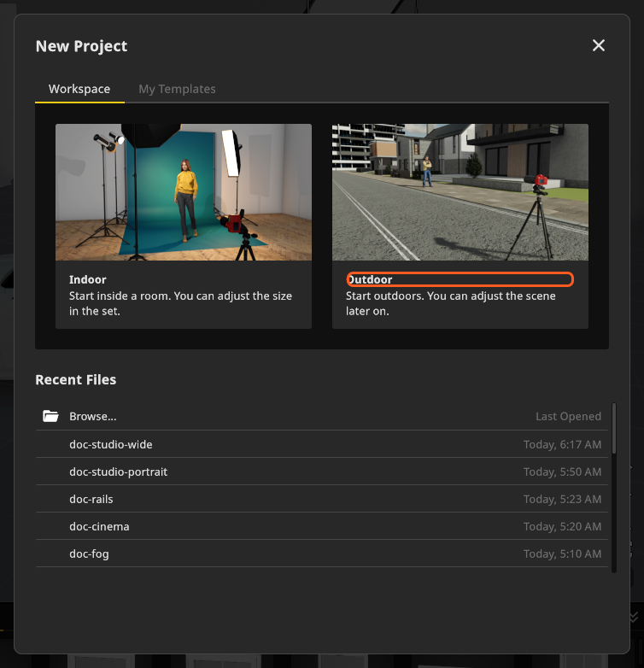
Task: Click the Outdoor description 'Start outdoors'
Action: [451, 303]
